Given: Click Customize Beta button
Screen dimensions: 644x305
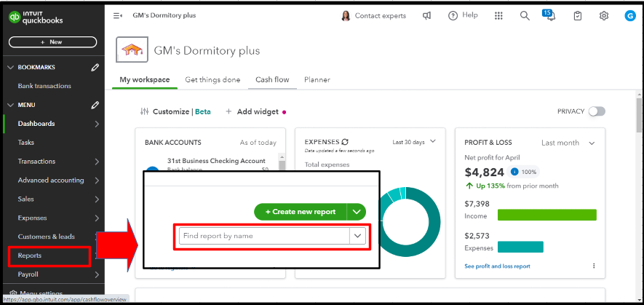Looking at the screenshot, I should (175, 111).
